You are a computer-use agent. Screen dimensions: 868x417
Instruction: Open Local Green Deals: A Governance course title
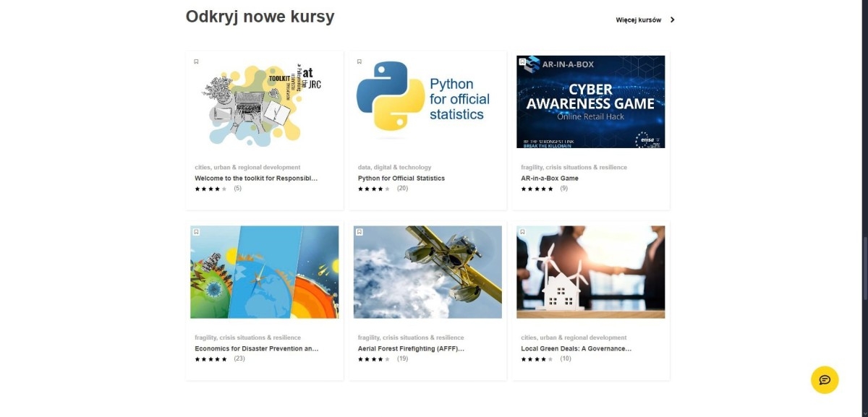pyautogui.click(x=576, y=348)
